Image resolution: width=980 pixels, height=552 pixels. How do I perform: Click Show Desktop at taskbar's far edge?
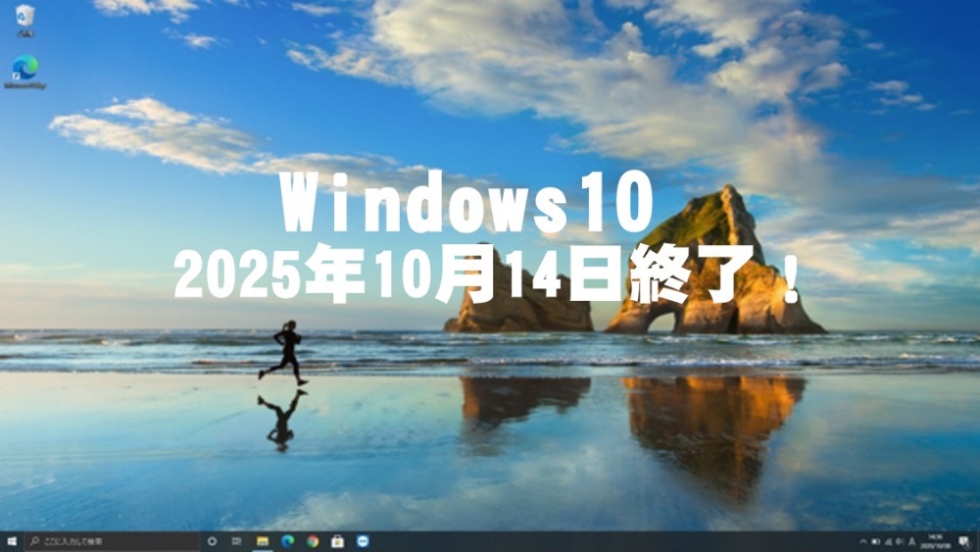pos(978,541)
